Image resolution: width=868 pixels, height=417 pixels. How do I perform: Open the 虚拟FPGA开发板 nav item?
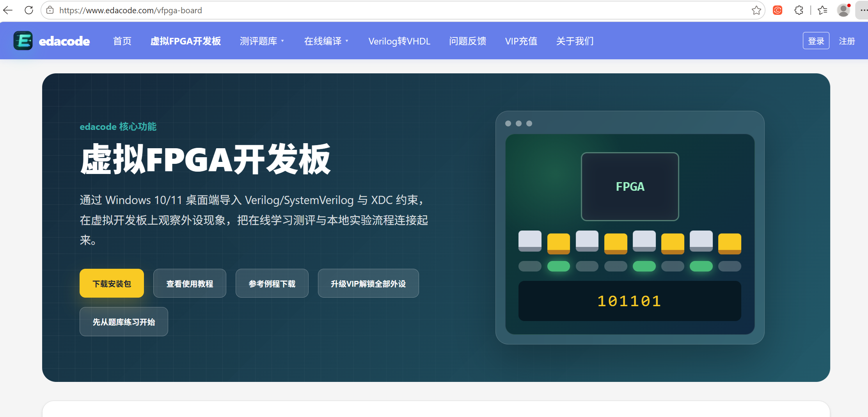point(186,41)
